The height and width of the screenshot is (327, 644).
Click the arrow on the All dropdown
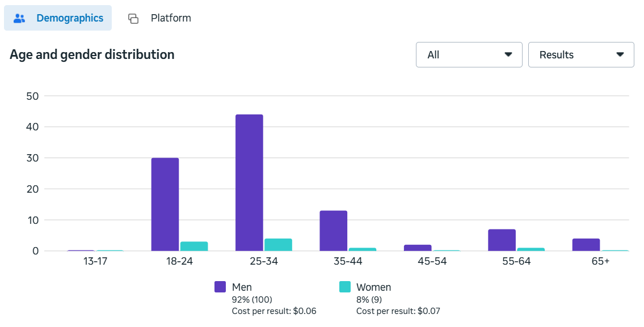point(508,55)
